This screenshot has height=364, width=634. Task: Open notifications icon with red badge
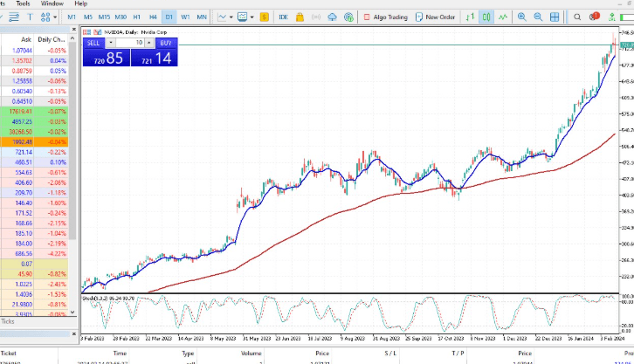pos(594,17)
